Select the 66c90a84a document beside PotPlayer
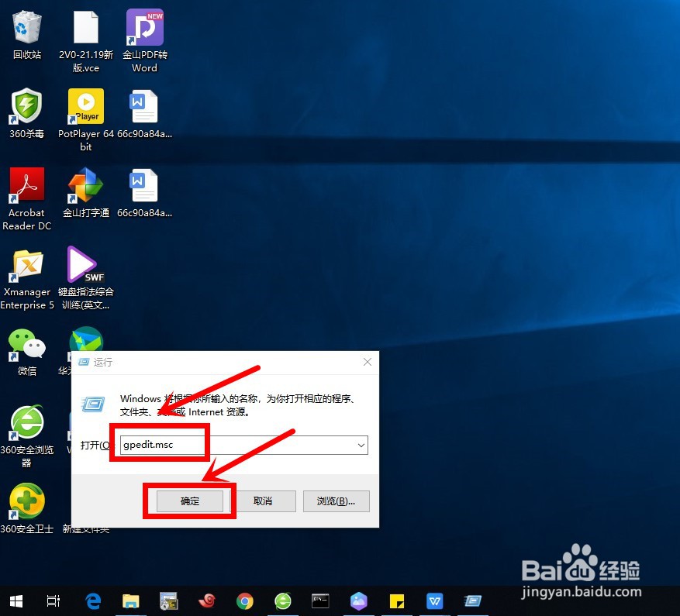 [144, 114]
